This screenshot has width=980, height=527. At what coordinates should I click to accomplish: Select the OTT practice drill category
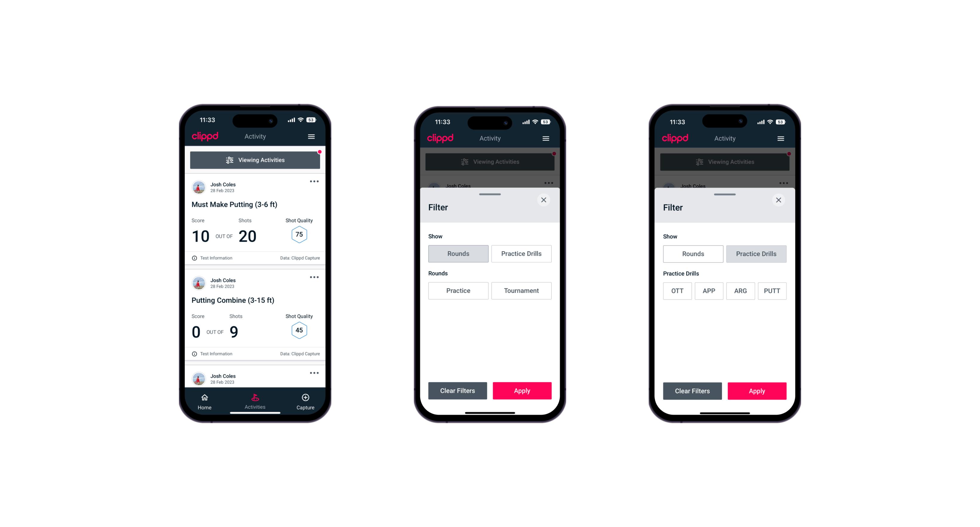click(x=678, y=291)
